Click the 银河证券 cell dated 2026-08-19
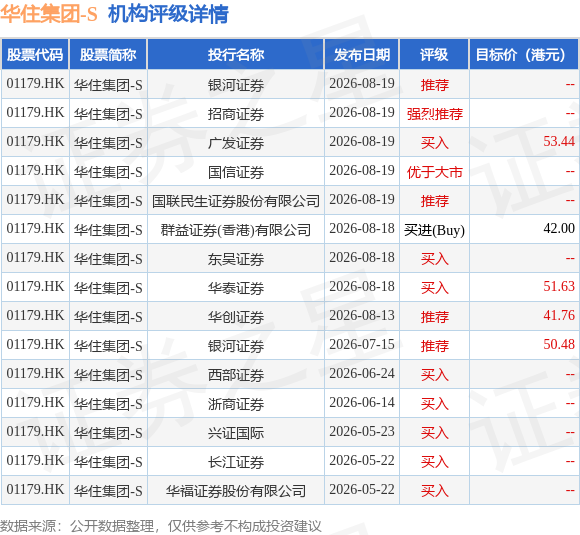 pyautogui.click(x=236, y=85)
